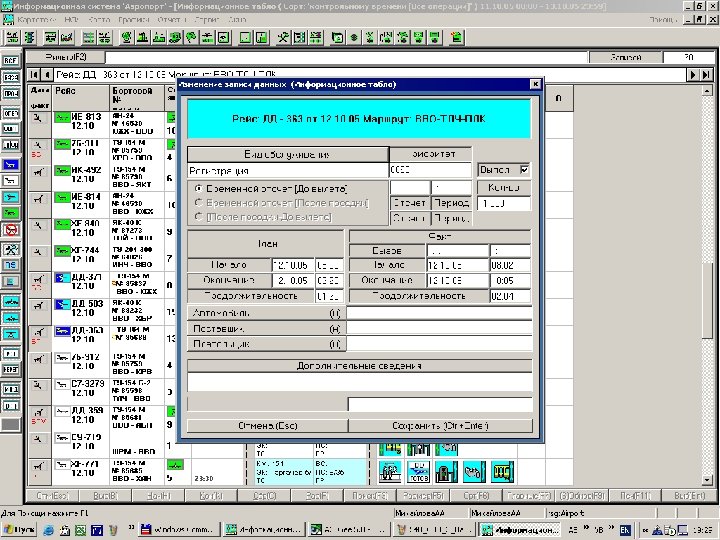Image resolution: width=720 pixels, height=540 pixels.
Task: Jump to first record using navigation arrow
Action: click(35, 75)
